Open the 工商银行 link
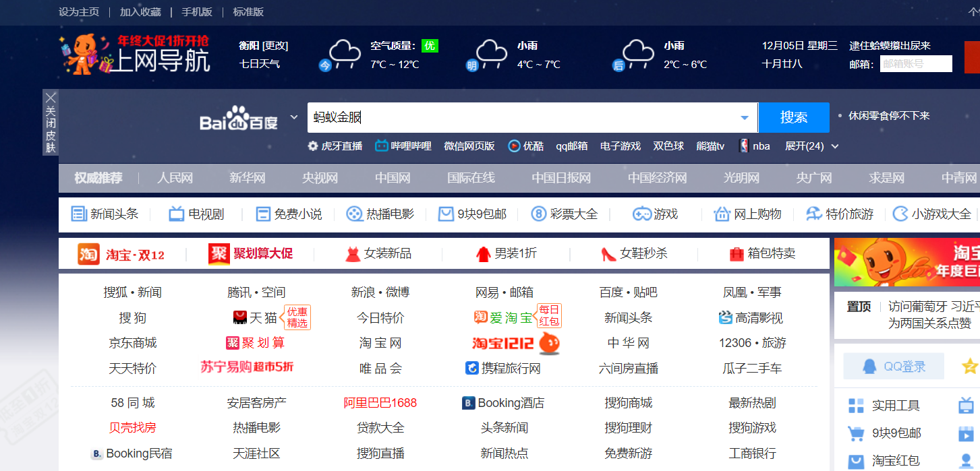980x471 pixels. [753, 453]
